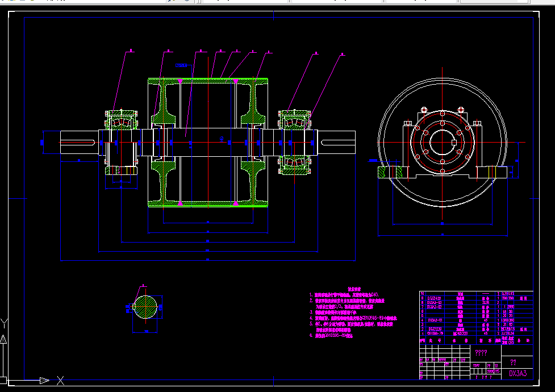Select the parts list cell DX3A3-01
This screenshot has width=555, height=392.
pos(435,320)
